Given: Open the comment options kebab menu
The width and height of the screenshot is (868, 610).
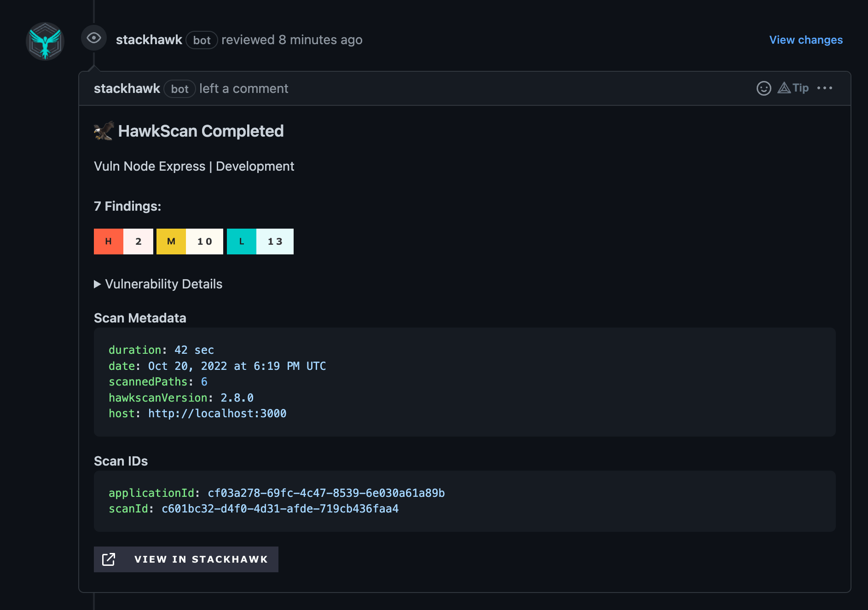Looking at the screenshot, I should (825, 88).
